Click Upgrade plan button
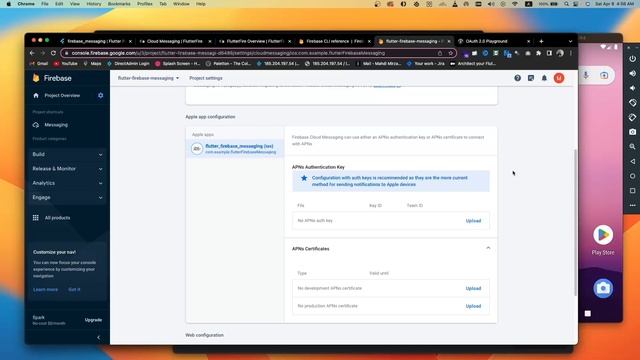 coord(93,320)
